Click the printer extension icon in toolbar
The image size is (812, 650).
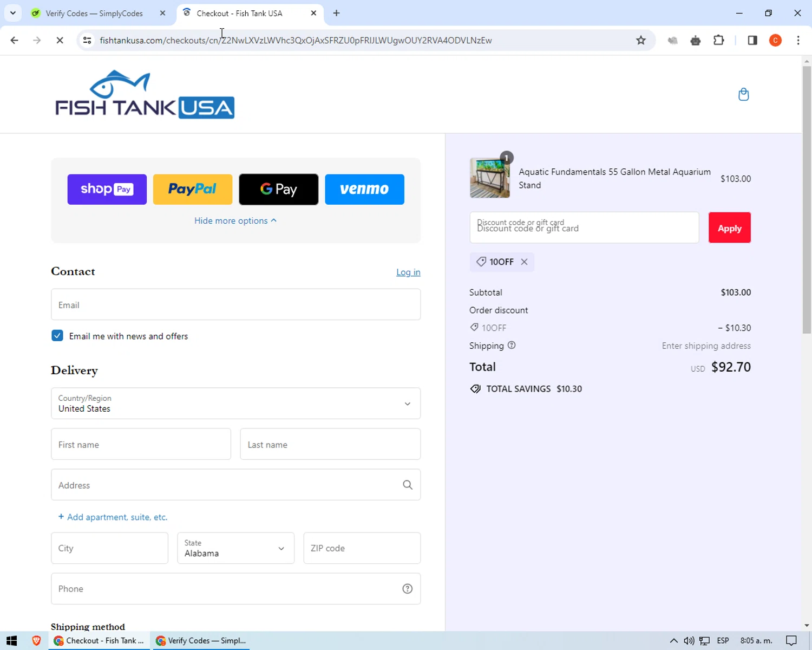pos(696,40)
